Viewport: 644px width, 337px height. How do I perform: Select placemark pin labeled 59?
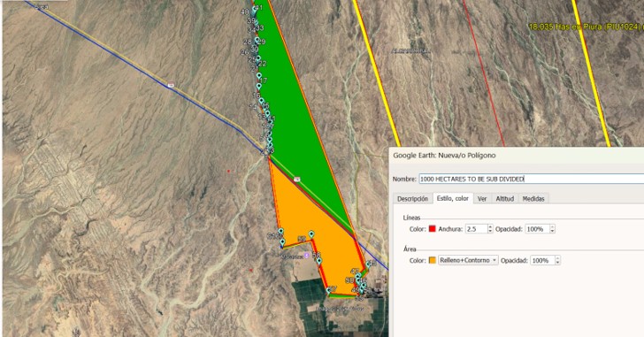pos(311,234)
